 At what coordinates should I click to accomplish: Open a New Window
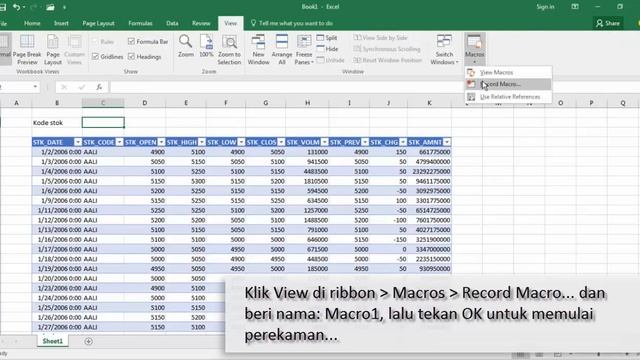(258, 50)
